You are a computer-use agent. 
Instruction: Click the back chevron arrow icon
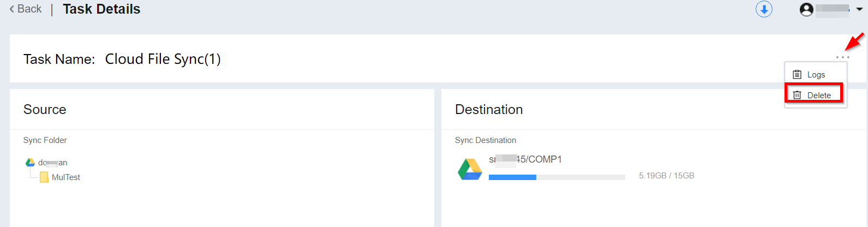point(11,9)
